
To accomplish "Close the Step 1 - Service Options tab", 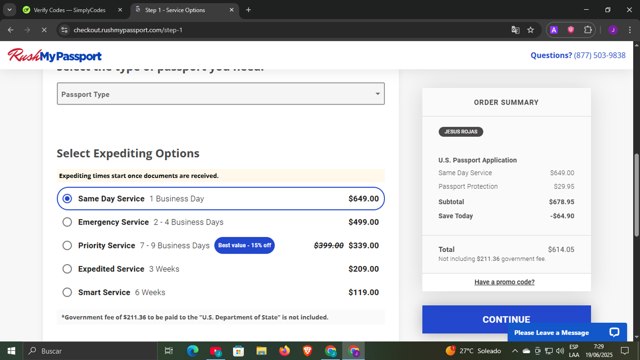I will (231, 10).
